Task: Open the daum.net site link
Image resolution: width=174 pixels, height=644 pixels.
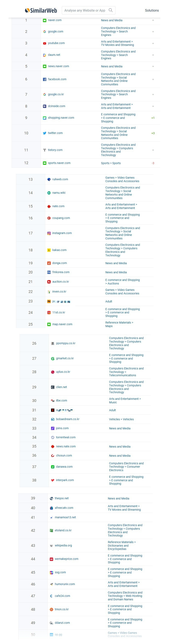Action: tap(54, 55)
